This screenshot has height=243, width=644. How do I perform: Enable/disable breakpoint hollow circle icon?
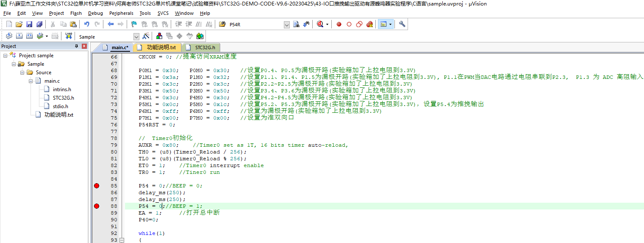349,24
